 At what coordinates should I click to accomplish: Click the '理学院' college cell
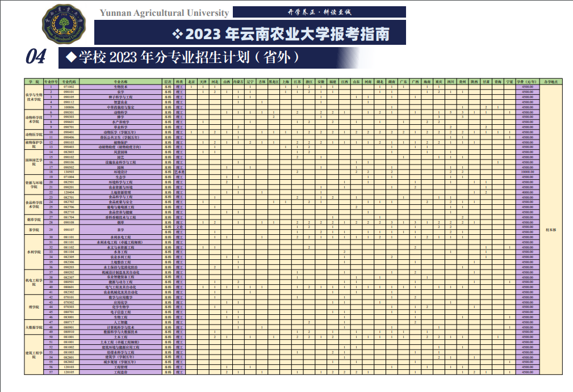click(x=34, y=307)
